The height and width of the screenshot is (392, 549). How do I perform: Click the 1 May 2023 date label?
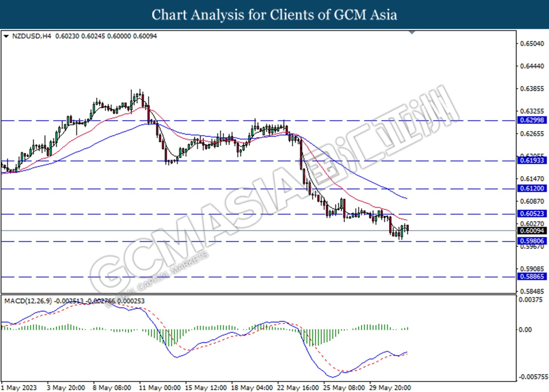point(19,388)
